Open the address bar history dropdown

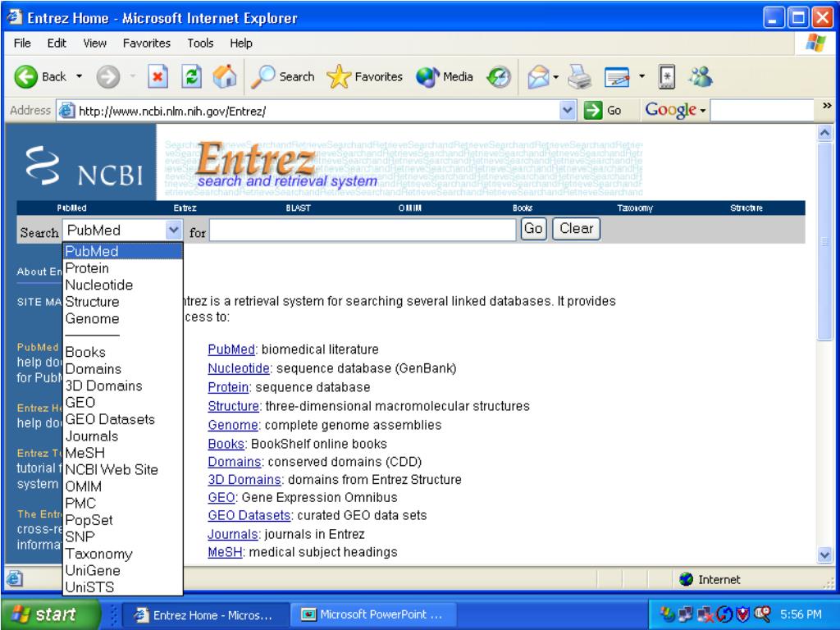[x=568, y=111]
